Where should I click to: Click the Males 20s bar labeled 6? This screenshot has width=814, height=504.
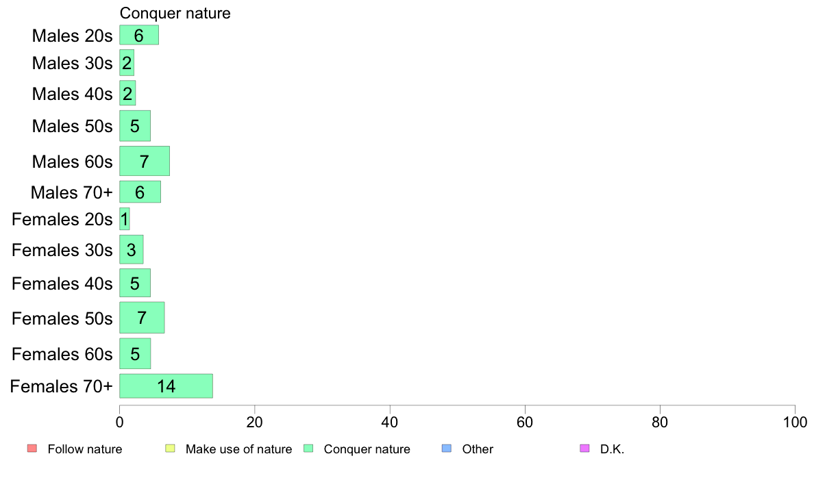coord(139,35)
